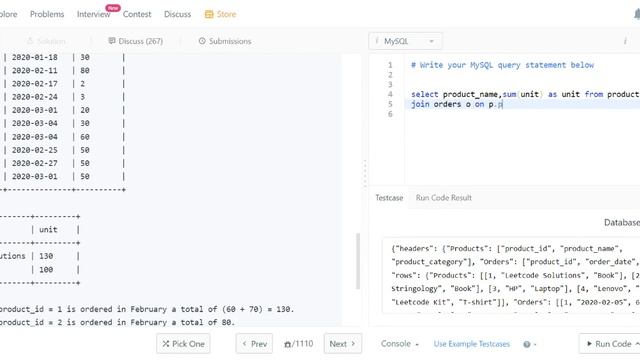This screenshot has width=640, height=360.
Task: Open the testcase help question mark icon
Action: coord(527,344)
